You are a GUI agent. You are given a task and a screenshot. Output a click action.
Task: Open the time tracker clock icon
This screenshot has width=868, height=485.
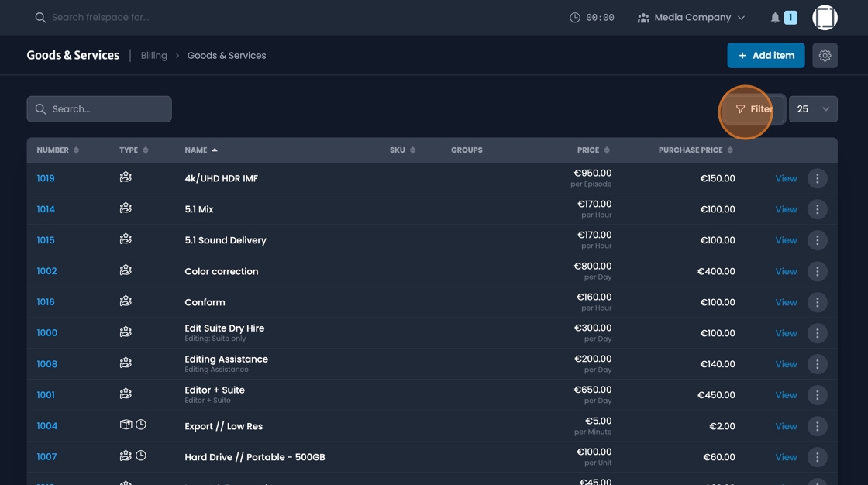[573, 16]
